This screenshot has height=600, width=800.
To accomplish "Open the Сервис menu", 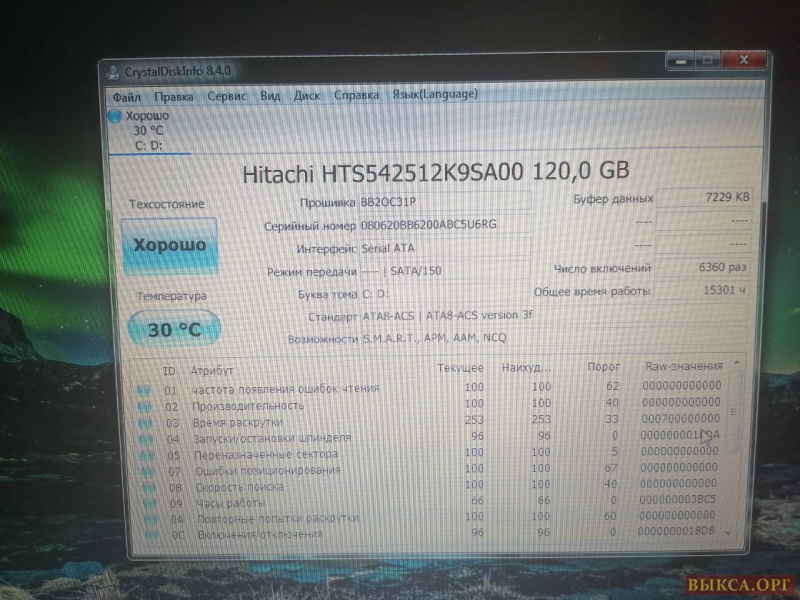I will click(228, 96).
